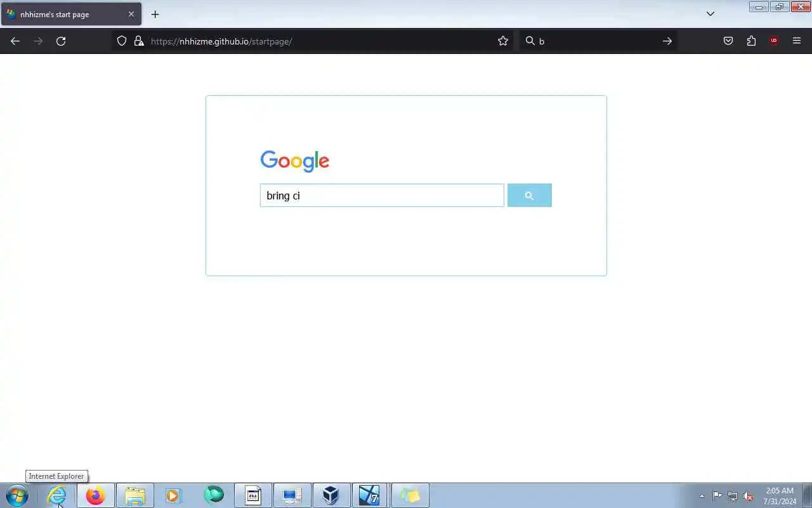Select the nnhizme's start page tab
Image resolution: width=812 pixels, height=508 pixels.
[71, 14]
